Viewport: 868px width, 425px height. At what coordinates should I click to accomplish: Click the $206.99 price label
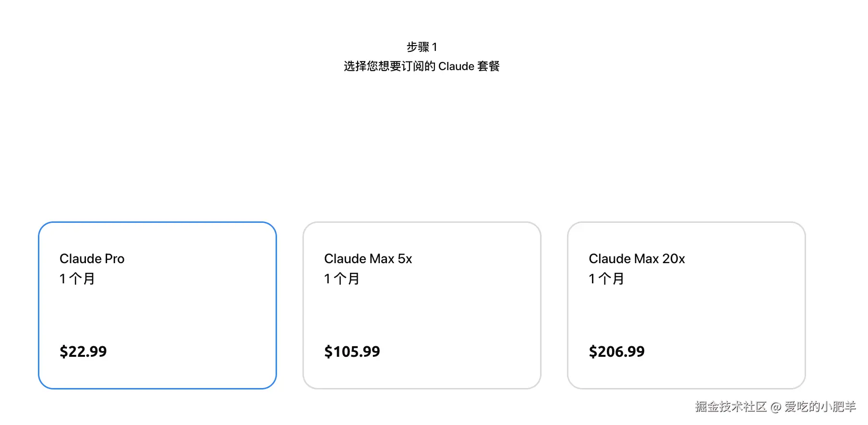[x=616, y=352]
